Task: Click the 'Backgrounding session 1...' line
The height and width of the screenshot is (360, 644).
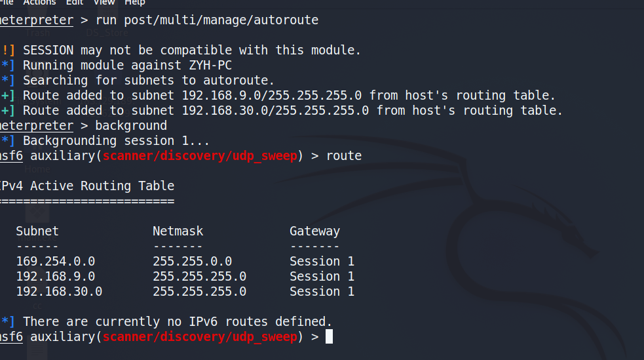Action: pos(116,140)
